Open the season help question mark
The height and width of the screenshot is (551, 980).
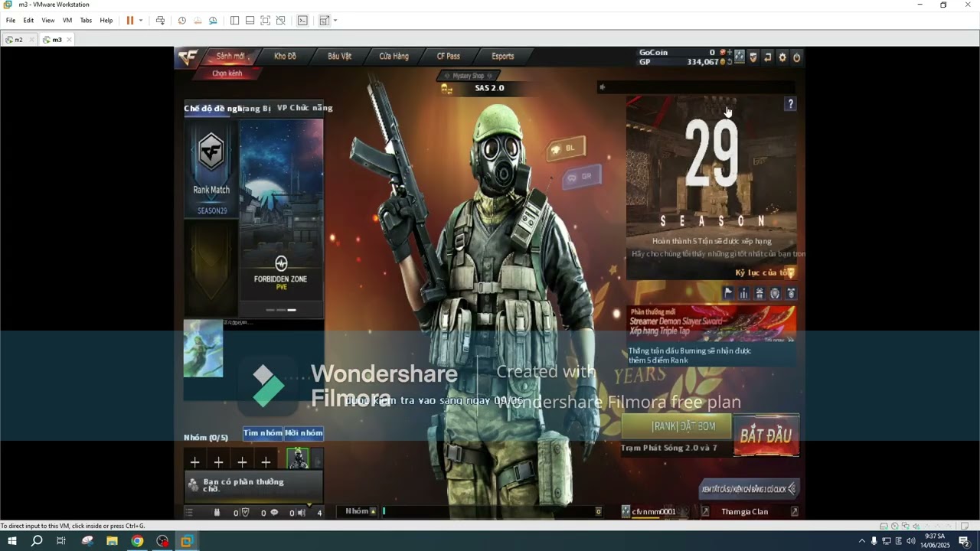coord(790,104)
